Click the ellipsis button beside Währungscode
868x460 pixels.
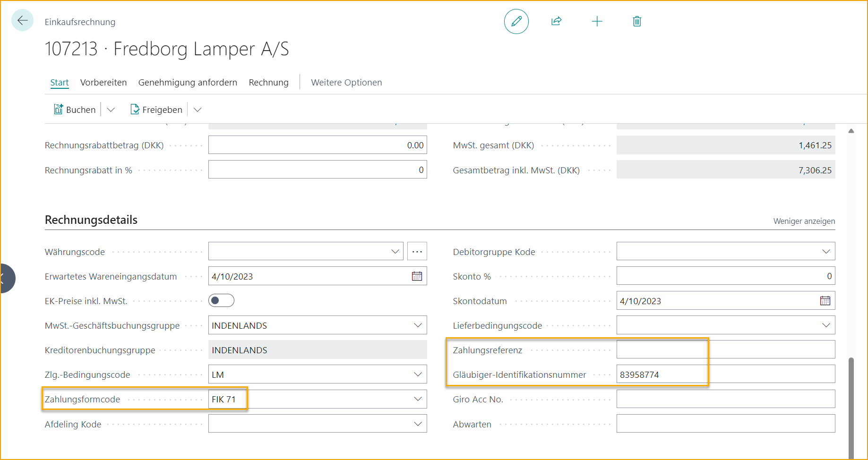point(417,252)
